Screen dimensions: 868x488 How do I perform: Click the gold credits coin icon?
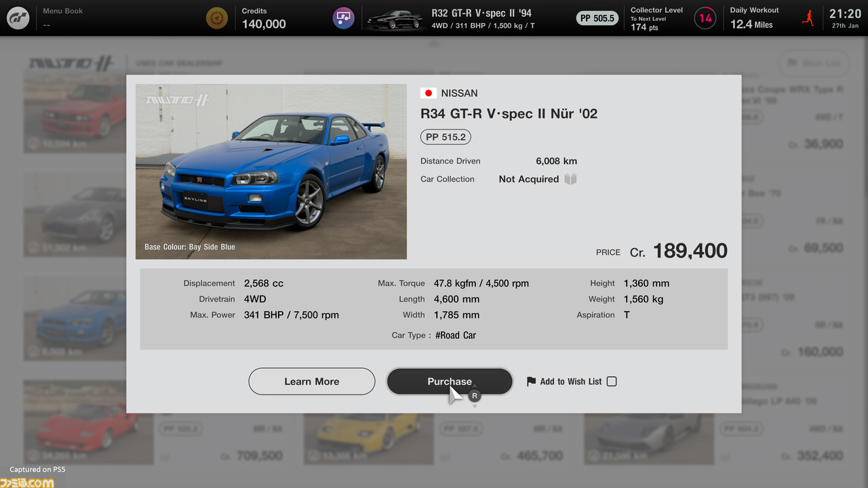pyautogui.click(x=217, y=18)
